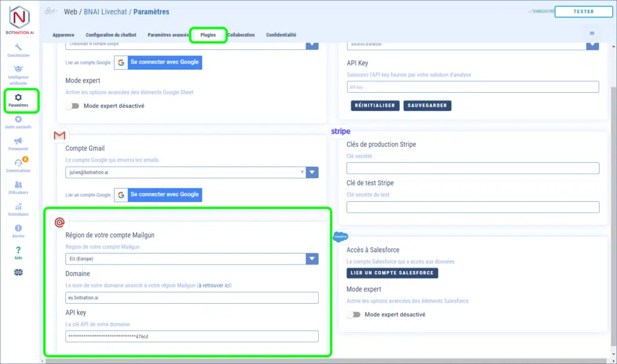The width and height of the screenshot is (617, 364).
Task: Open the Statistiques chart icon
Action: click(x=18, y=209)
